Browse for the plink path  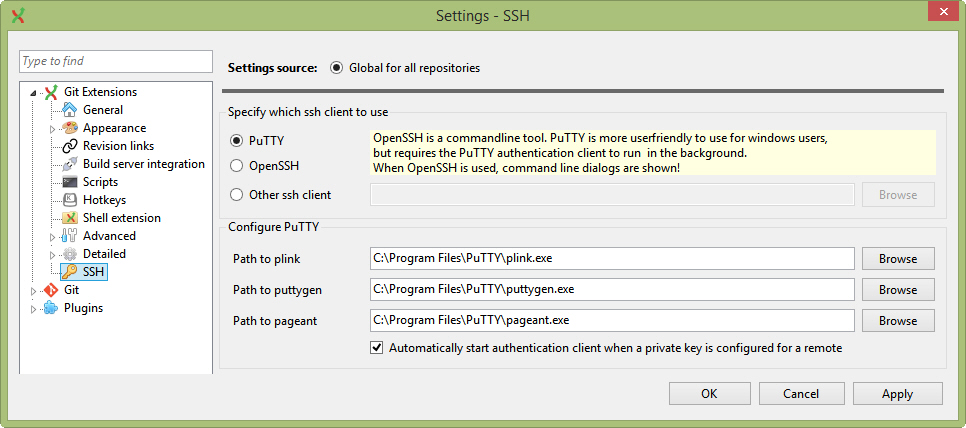[897, 259]
